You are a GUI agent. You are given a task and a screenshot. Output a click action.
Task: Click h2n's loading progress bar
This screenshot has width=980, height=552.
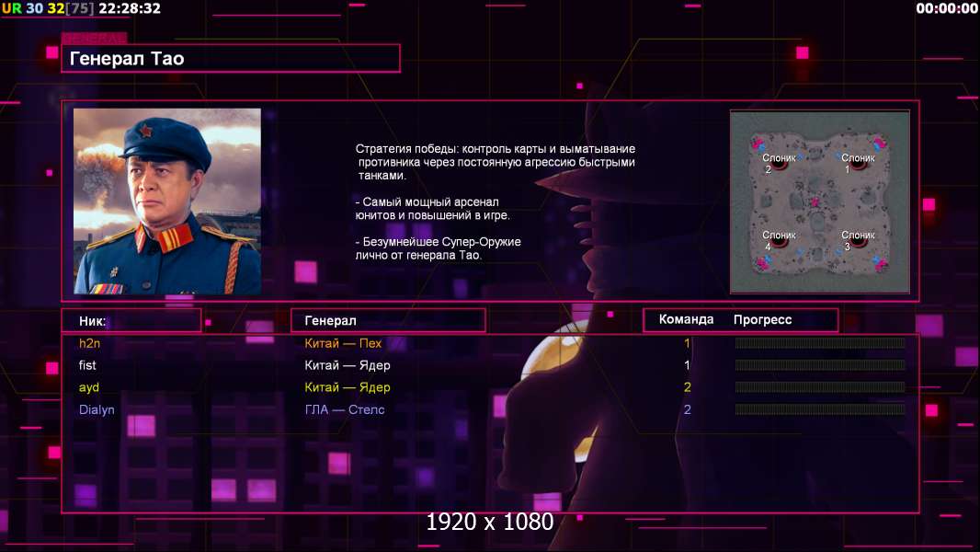(820, 342)
